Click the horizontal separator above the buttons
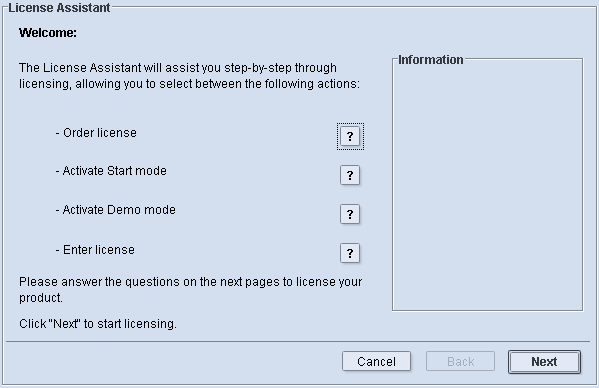 coord(298,341)
